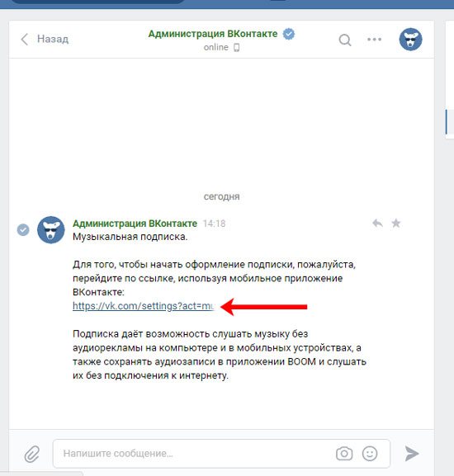Viewport: 454px width, 476px height.
Task: Open search in this conversation
Action: pyautogui.click(x=345, y=40)
